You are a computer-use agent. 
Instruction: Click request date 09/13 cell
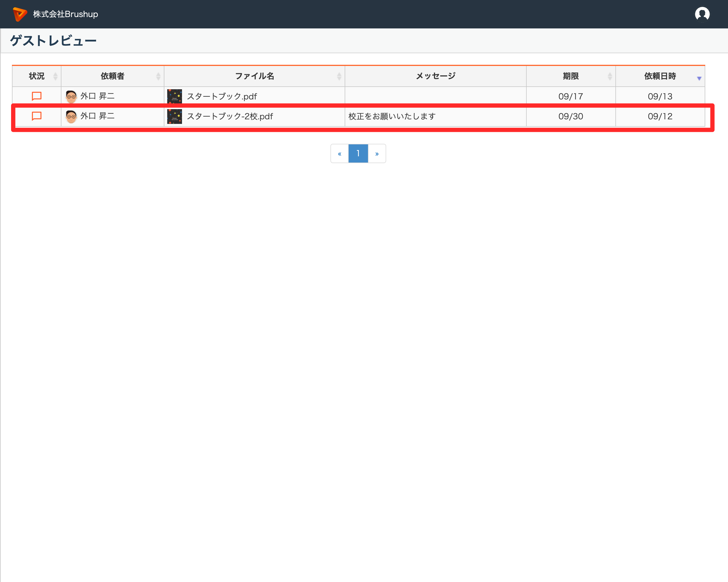[660, 97]
